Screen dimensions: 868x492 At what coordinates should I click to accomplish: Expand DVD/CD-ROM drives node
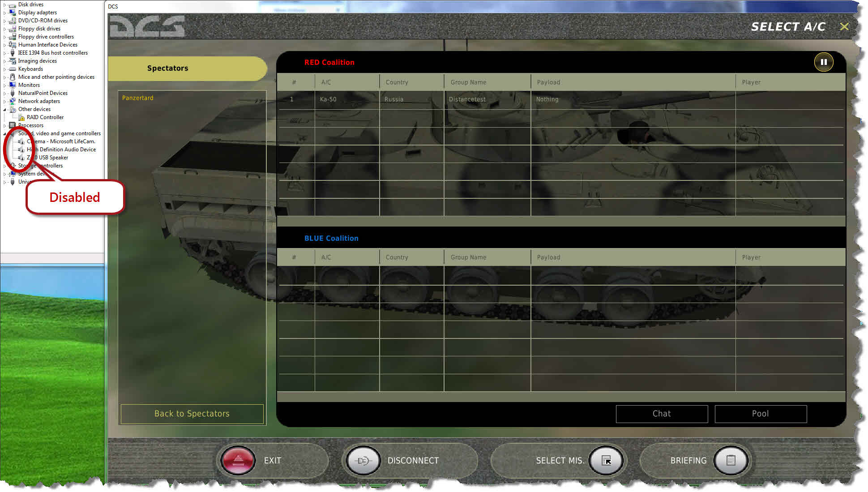[x=5, y=21]
